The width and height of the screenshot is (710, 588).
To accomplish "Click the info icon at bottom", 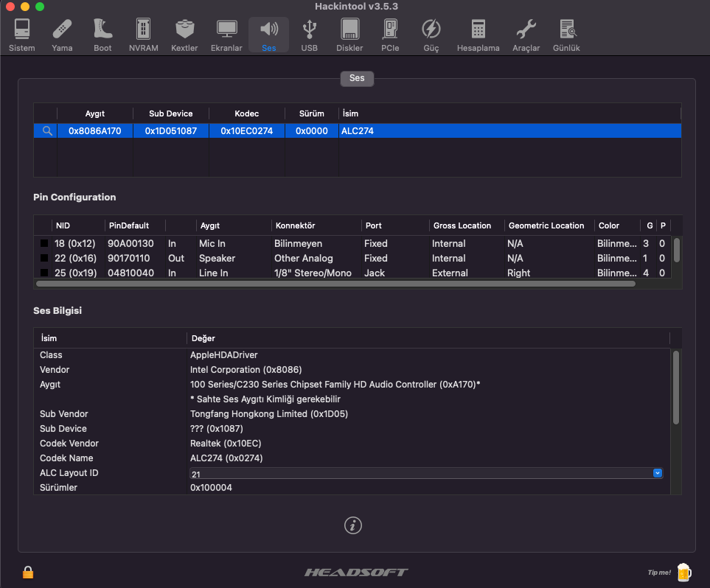I will point(354,525).
